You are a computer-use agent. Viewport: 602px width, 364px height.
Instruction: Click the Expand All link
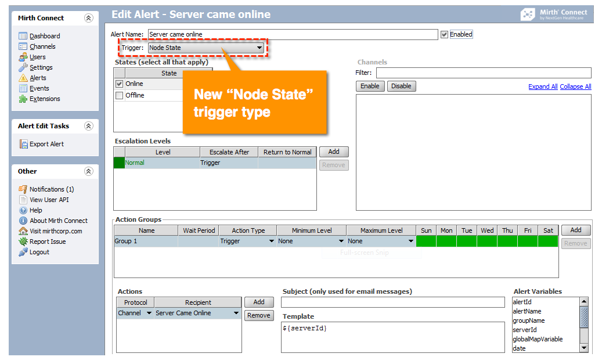click(x=543, y=87)
